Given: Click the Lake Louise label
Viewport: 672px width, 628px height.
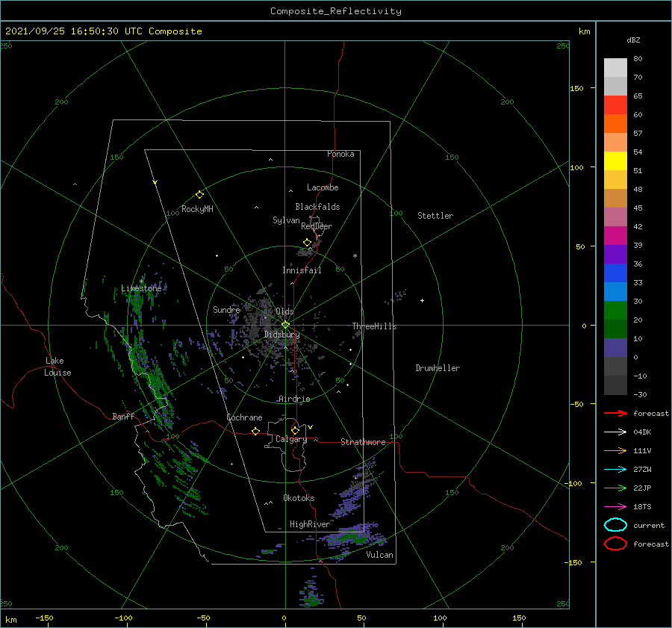Looking at the screenshot, I should [x=57, y=367].
